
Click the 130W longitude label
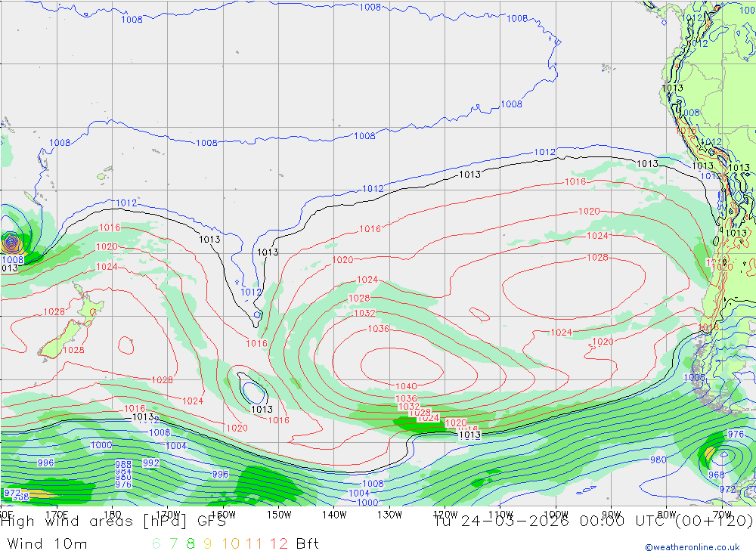[389, 515]
